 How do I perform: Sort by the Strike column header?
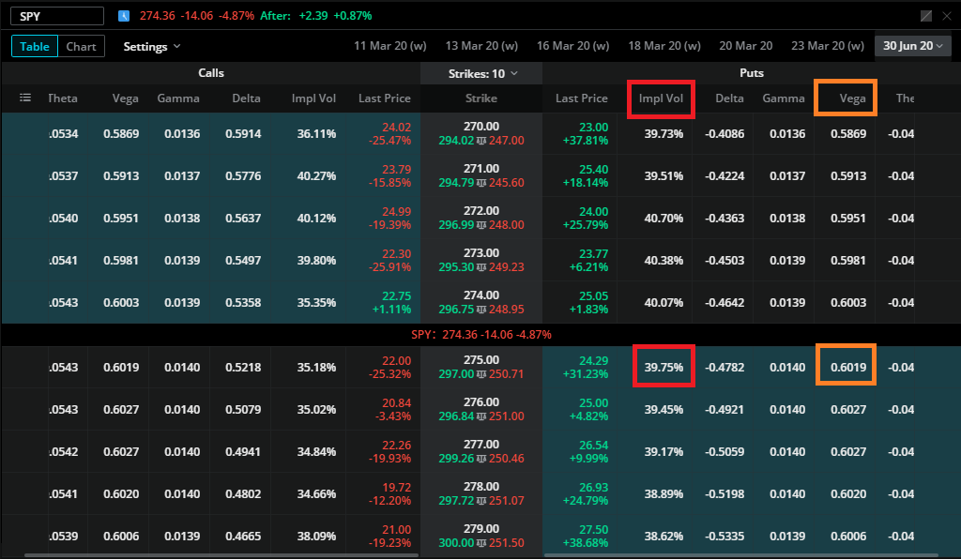click(481, 98)
